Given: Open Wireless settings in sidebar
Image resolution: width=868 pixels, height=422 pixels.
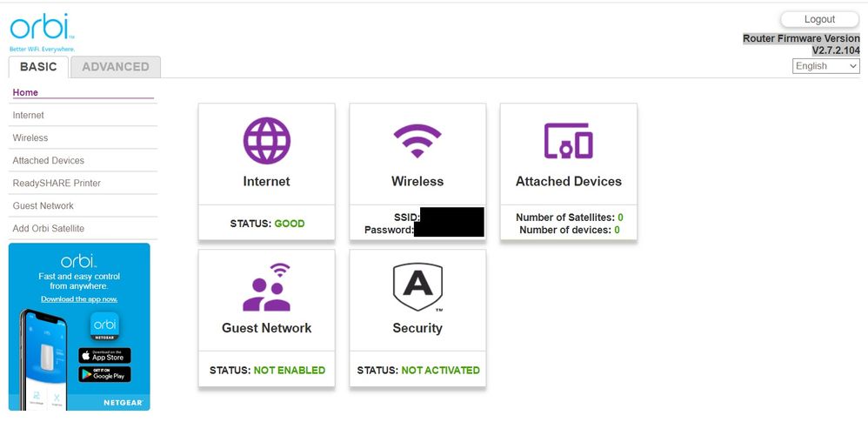Looking at the screenshot, I should click(x=30, y=137).
